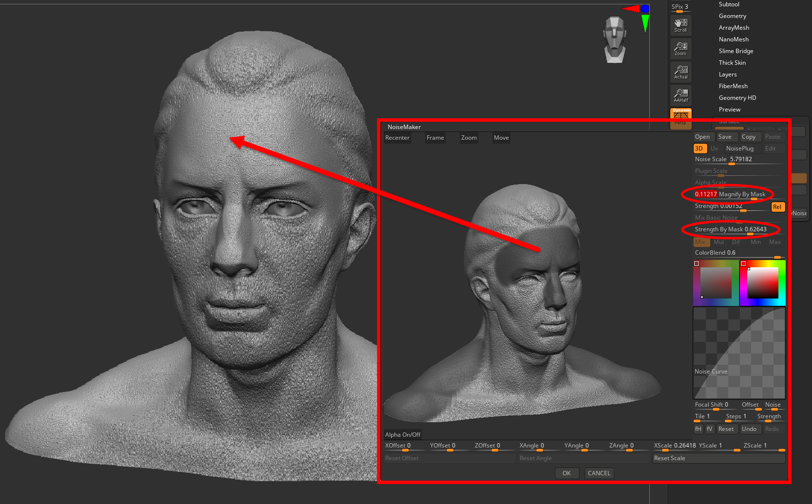Expand the Geometry subpalette
The image size is (812, 504).
click(x=732, y=16)
